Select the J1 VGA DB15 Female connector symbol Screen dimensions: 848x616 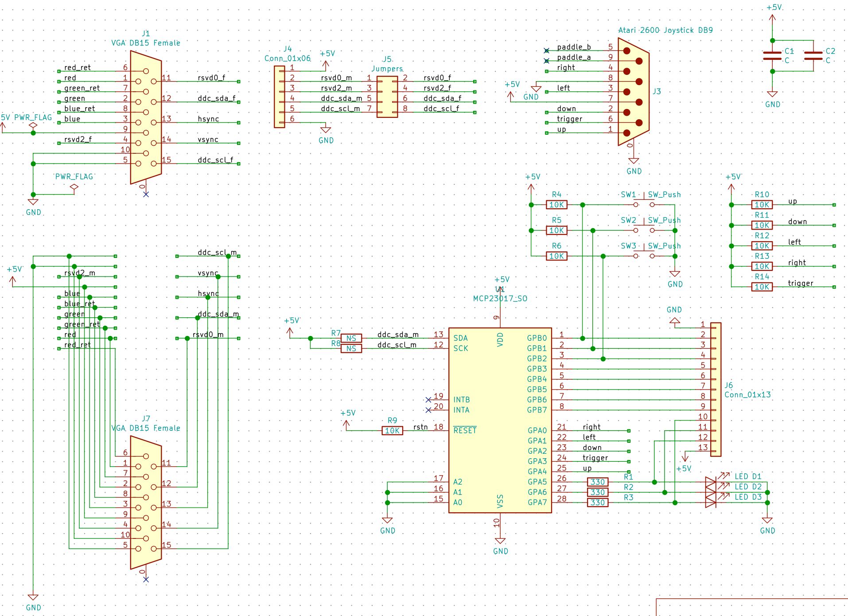146,117
